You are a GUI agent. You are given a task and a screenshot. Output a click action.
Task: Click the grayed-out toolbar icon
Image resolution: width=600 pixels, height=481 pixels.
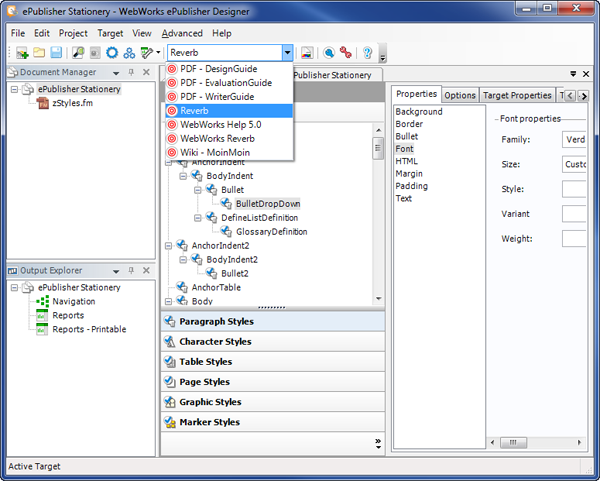click(x=95, y=53)
